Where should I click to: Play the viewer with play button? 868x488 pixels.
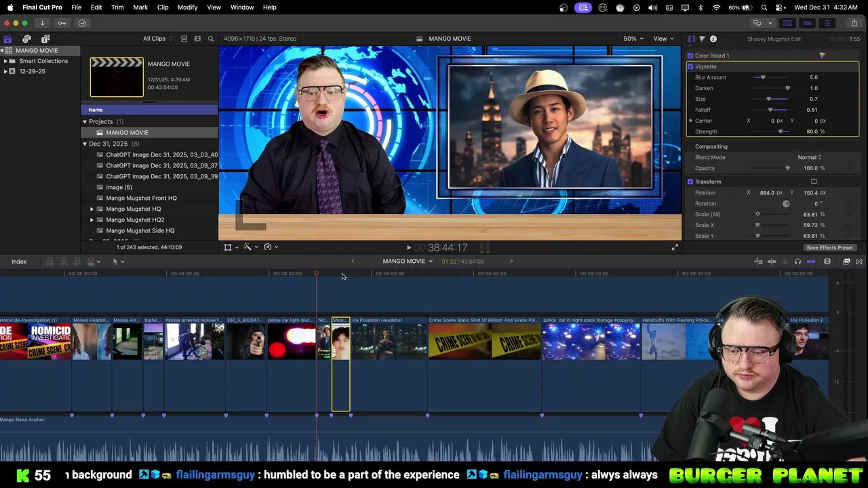pos(408,247)
